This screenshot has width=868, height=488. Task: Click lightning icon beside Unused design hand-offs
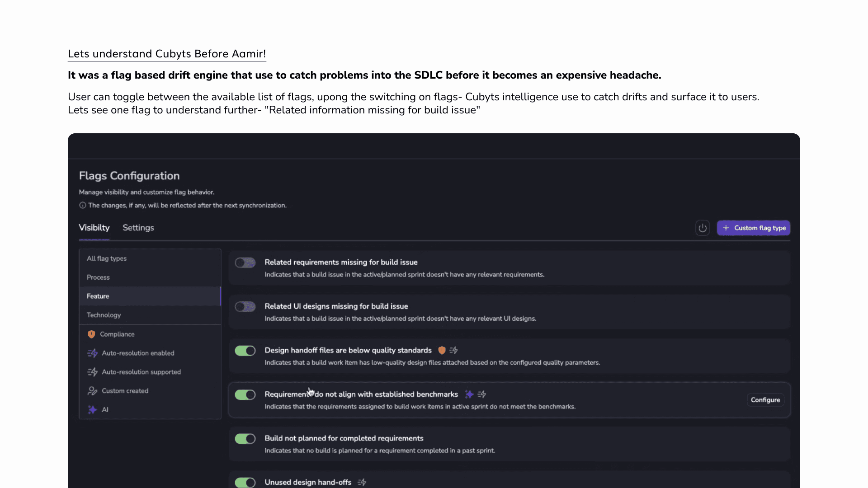(x=362, y=482)
